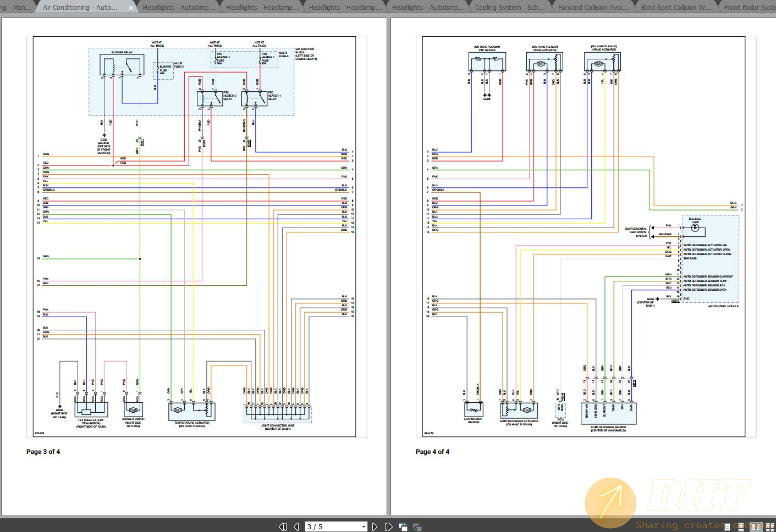Switch to continuous scrolling page view
776x532 pixels.
[x=741, y=527]
